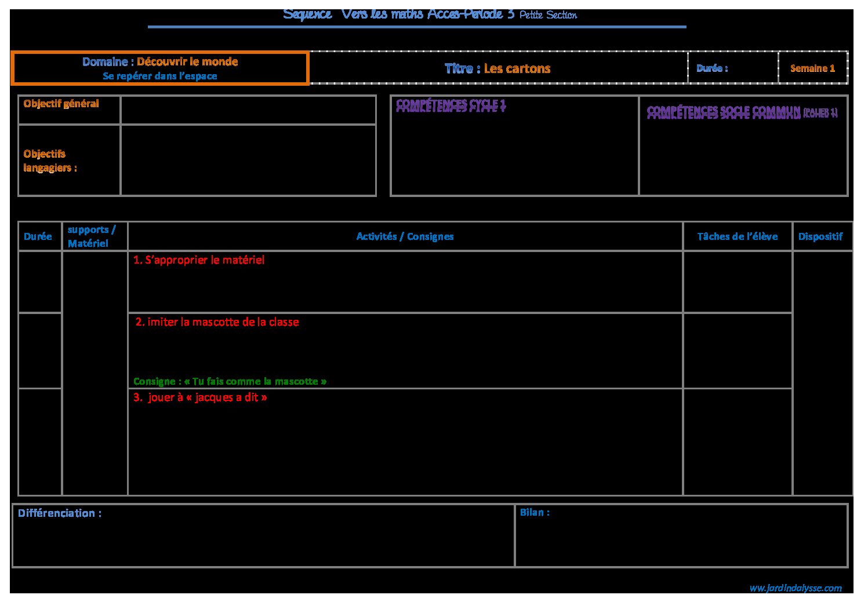Viewport: 868px width, 613px height.
Task: Select the 'Objectifs langagiers :' label
Action: click(x=50, y=160)
